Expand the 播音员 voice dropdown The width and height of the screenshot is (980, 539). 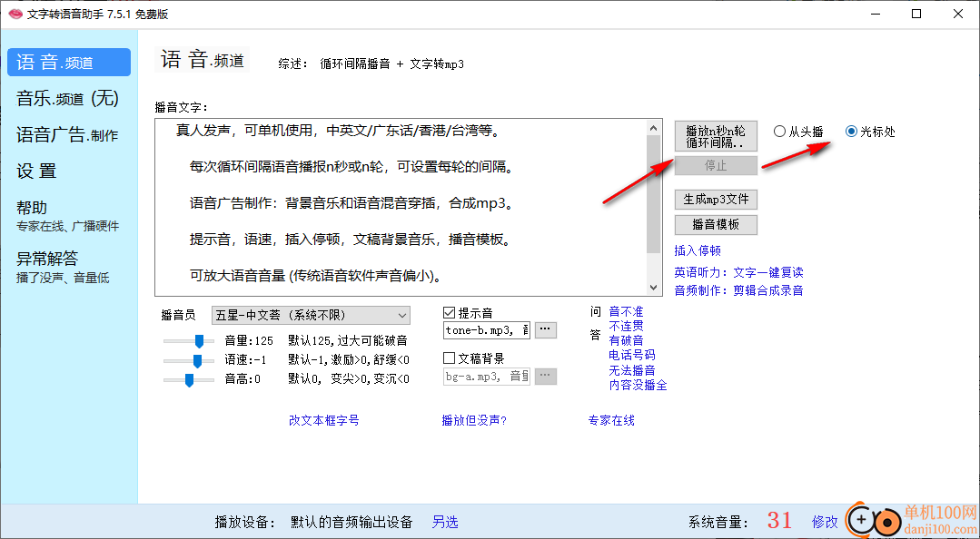click(312, 316)
